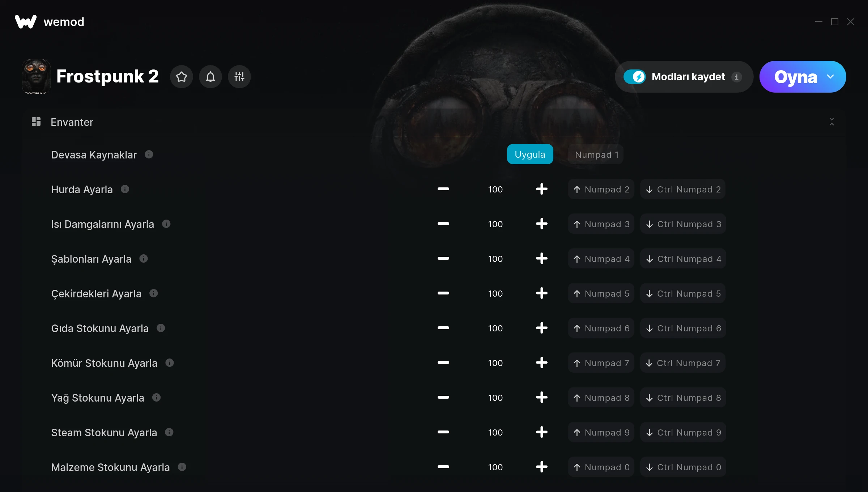Click the Numpad 7 hotkey for Kömür Stokunu Ayarla
Image resolution: width=868 pixels, height=492 pixels.
(600, 362)
